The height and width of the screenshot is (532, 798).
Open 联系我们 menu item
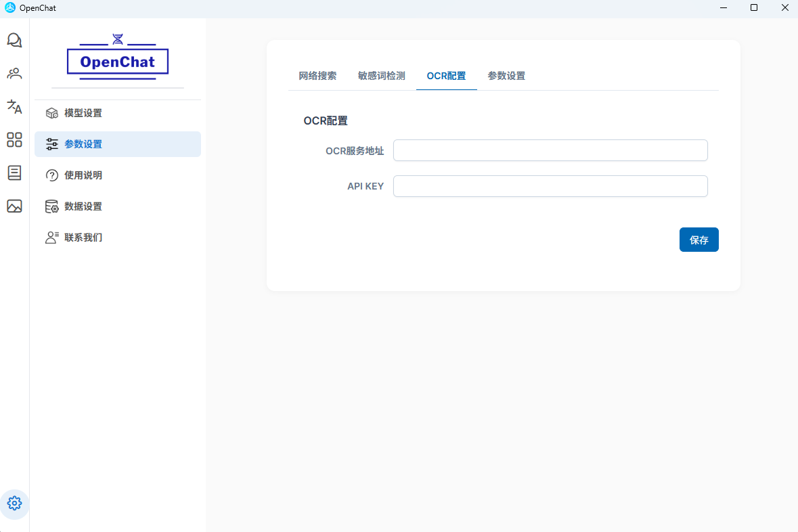coord(118,238)
